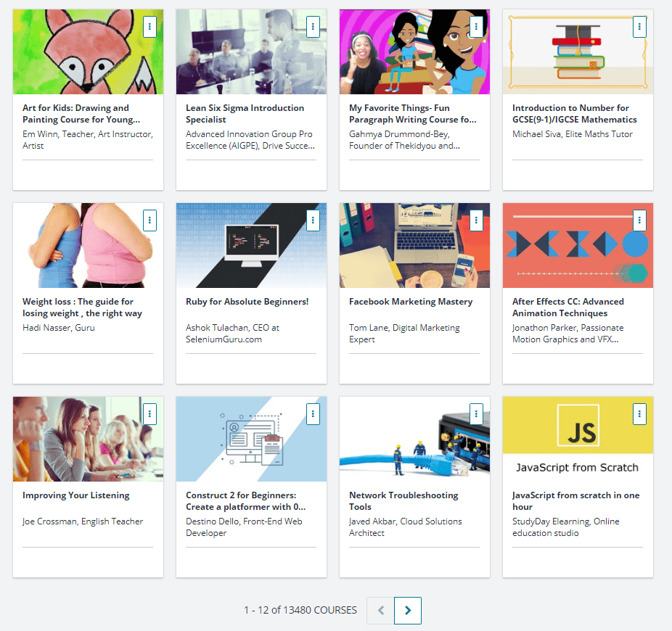The image size is (672, 631).
Task: Expand options menu on Construct 2 for Beginners
Action: (x=313, y=414)
